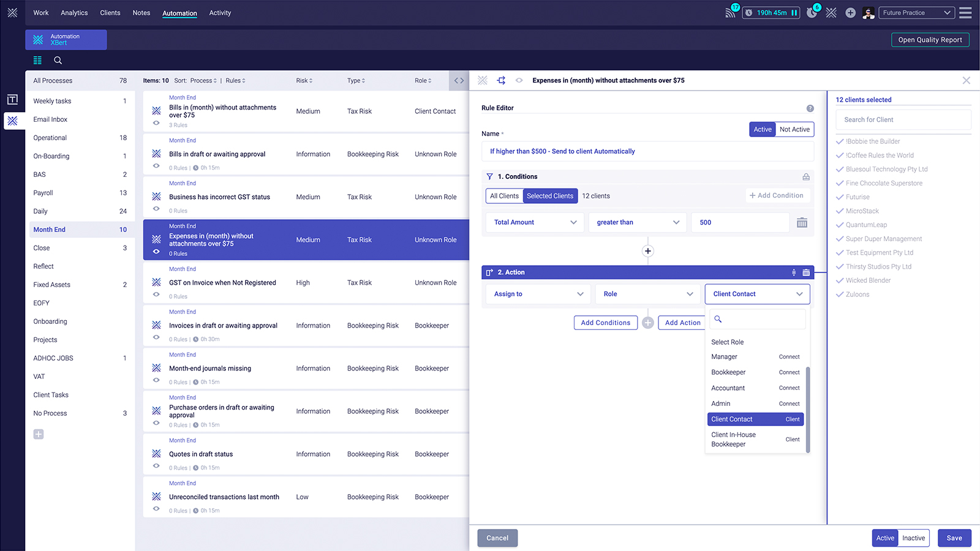Open the Role dropdown in Action
The image size is (980, 551).
648,294
